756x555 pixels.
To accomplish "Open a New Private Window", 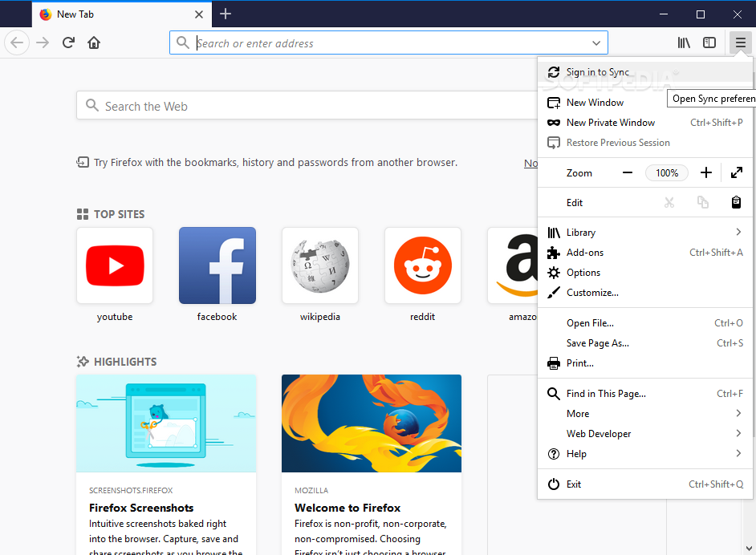I will [645, 123].
